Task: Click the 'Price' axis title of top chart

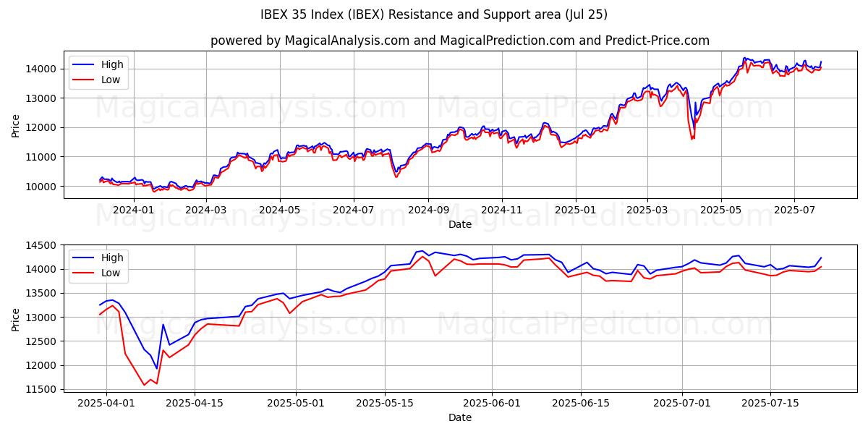Action: (x=16, y=126)
